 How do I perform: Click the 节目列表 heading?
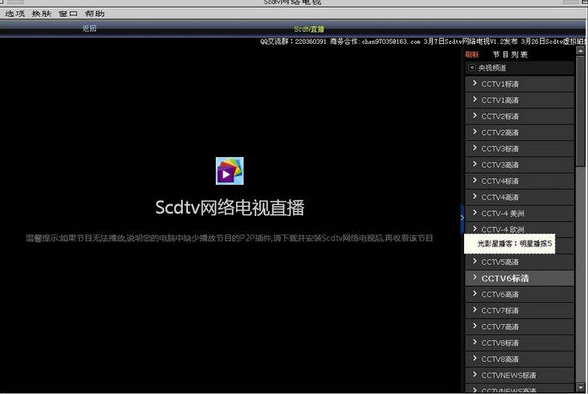[510, 55]
